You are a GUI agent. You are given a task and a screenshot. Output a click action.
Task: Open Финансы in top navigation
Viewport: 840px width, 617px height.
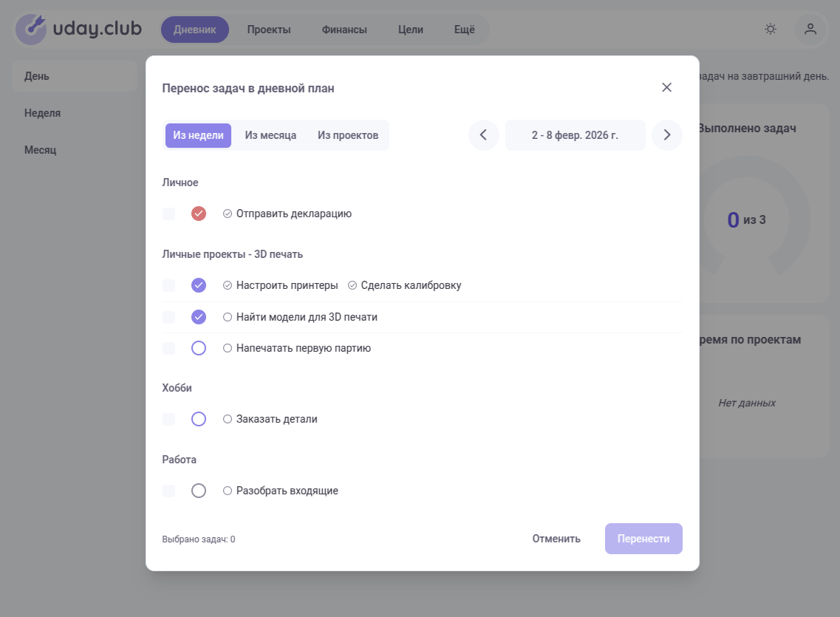point(344,30)
